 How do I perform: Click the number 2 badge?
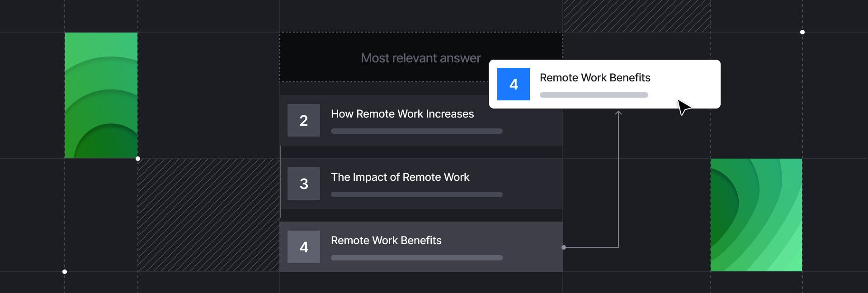pyautogui.click(x=304, y=120)
